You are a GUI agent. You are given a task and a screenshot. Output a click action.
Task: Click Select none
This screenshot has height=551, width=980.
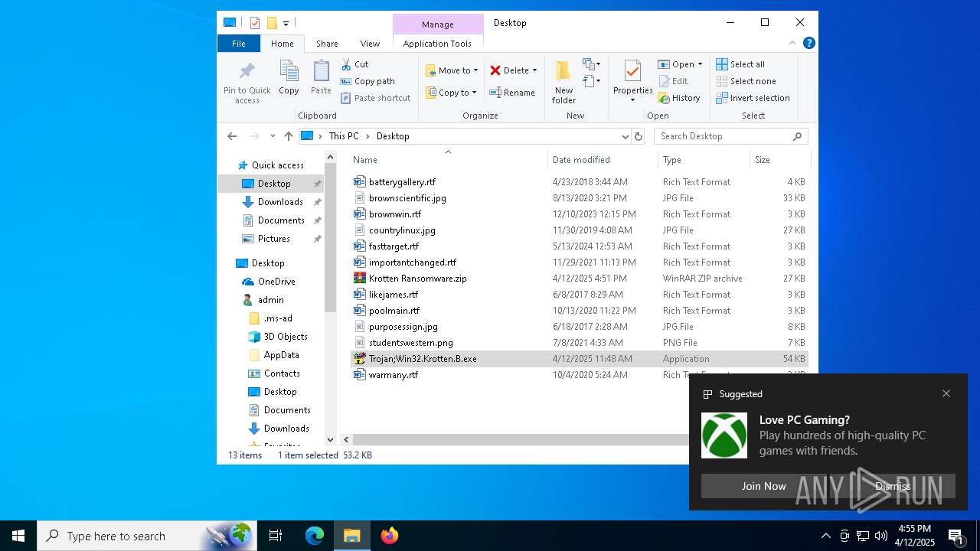coord(746,81)
